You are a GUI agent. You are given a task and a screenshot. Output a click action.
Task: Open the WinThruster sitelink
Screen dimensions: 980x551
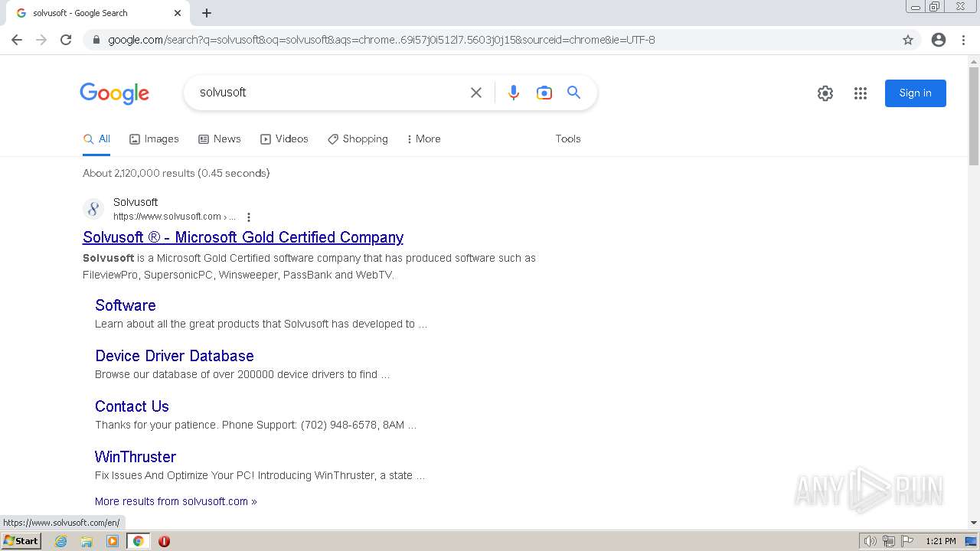tap(136, 457)
